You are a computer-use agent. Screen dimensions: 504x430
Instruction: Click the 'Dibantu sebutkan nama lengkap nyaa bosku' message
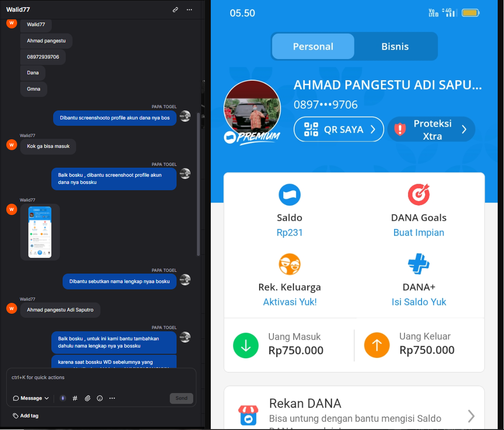pyautogui.click(x=119, y=281)
